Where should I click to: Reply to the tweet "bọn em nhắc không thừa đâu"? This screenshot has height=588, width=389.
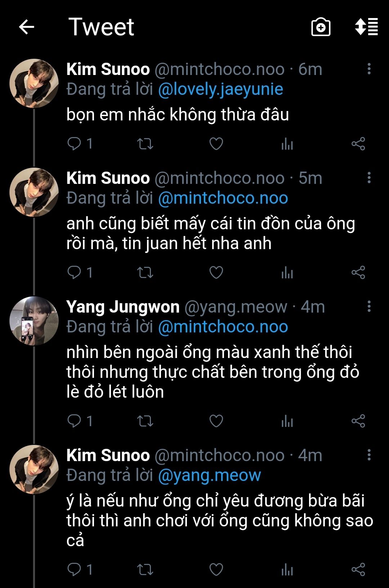click(x=74, y=144)
